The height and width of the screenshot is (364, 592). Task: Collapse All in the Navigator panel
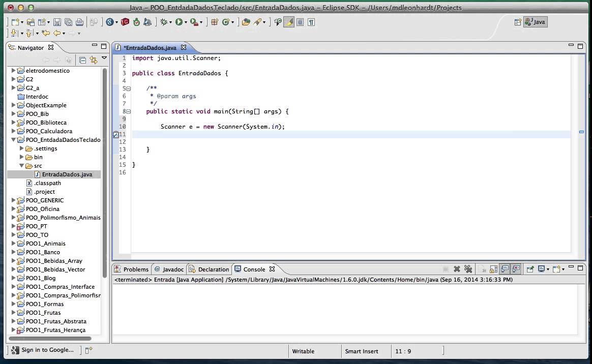click(x=83, y=60)
